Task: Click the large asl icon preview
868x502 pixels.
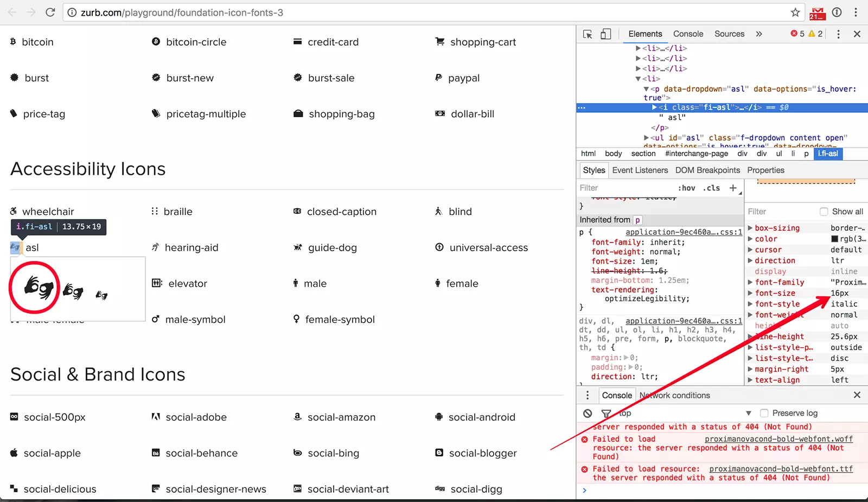Action: point(39,287)
